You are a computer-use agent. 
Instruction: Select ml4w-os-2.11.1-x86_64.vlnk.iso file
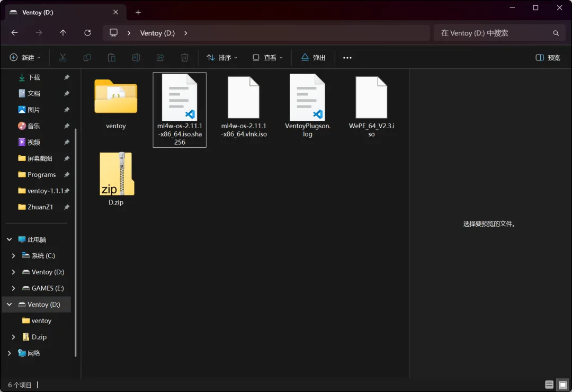point(244,106)
